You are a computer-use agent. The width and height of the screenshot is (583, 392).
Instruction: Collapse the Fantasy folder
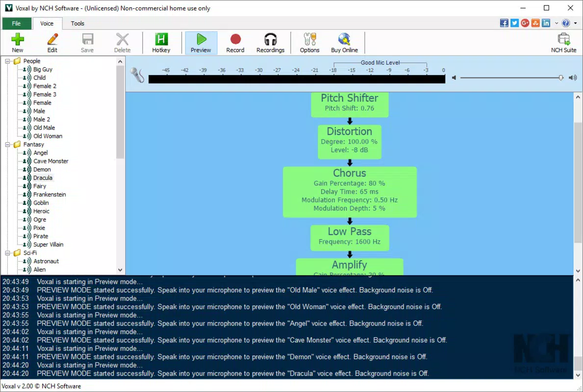[x=7, y=145]
